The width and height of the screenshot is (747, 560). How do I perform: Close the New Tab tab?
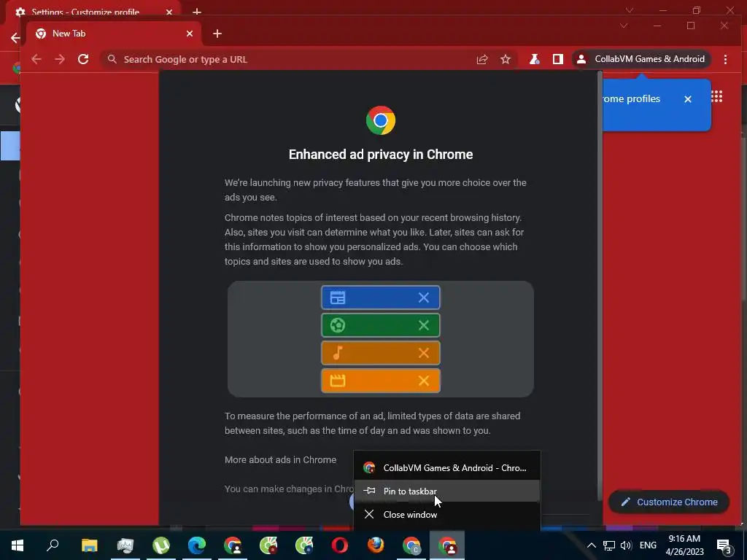click(190, 34)
